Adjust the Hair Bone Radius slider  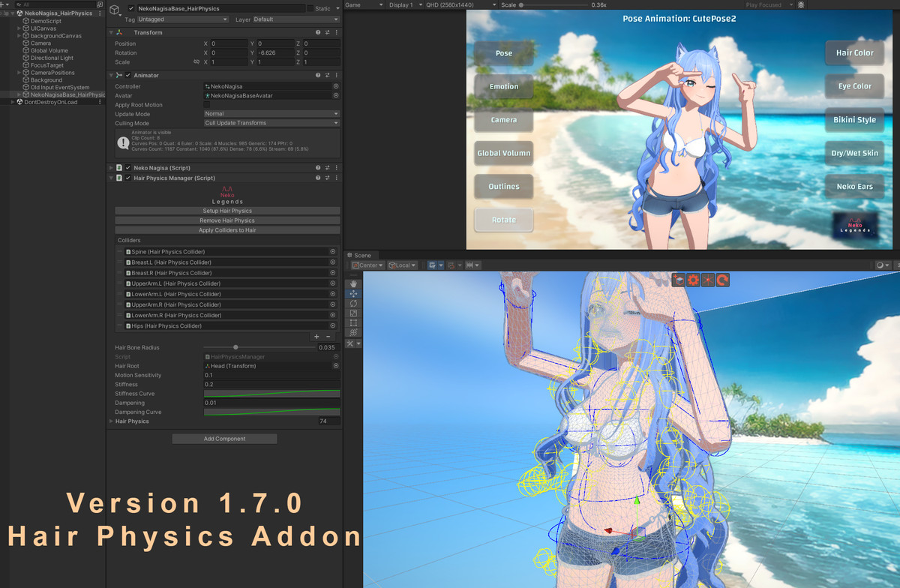(x=259, y=347)
